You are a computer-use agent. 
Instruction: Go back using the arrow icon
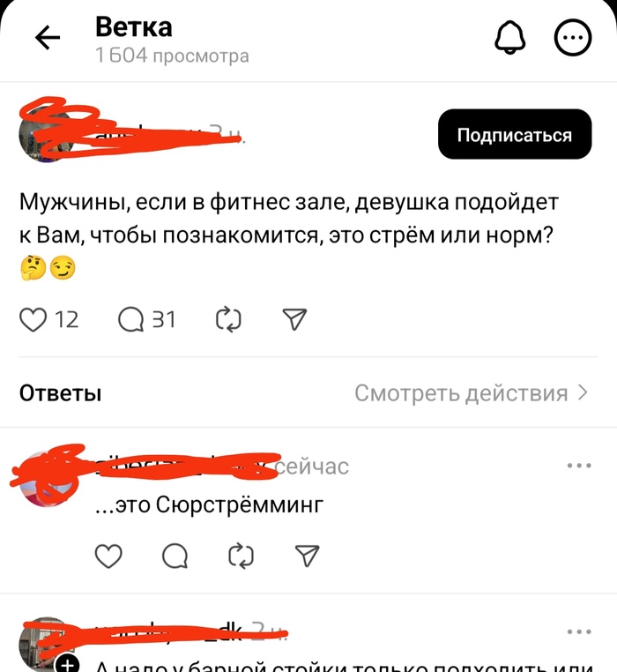click(x=47, y=38)
